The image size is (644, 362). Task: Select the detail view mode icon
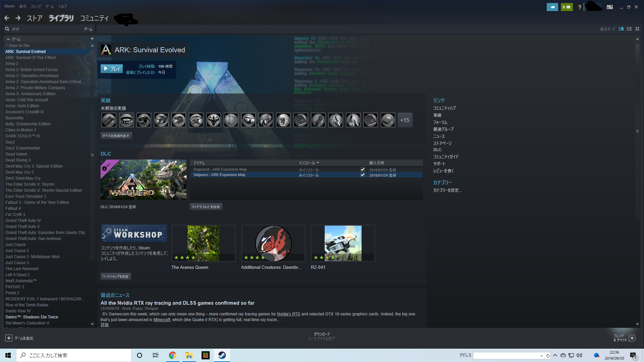pyautogui.click(x=621, y=29)
